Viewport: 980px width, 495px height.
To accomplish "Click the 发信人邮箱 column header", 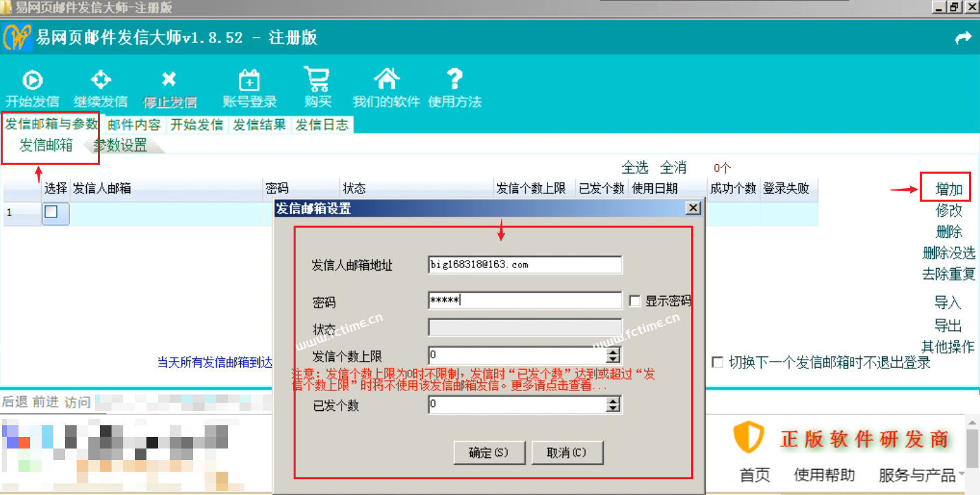I will [x=167, y=189].
